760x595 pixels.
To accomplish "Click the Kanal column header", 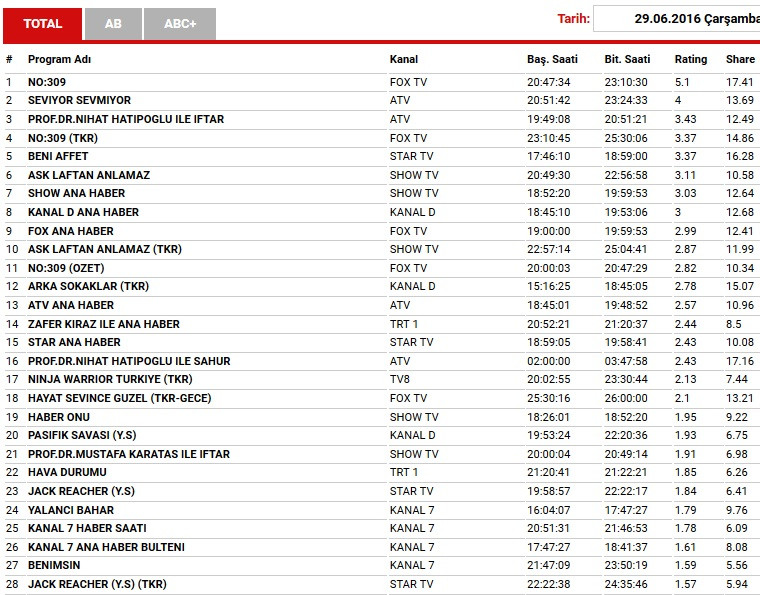I will coord(404,60).
